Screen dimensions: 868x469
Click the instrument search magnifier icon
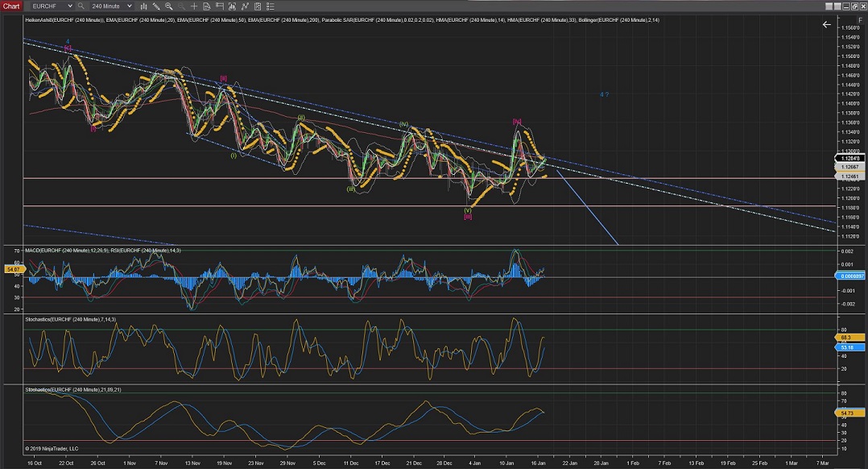click(x=81, y=6)
